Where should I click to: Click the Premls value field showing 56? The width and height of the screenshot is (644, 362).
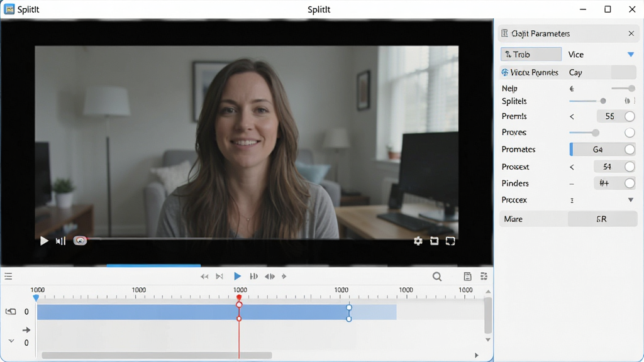(610, 116)
